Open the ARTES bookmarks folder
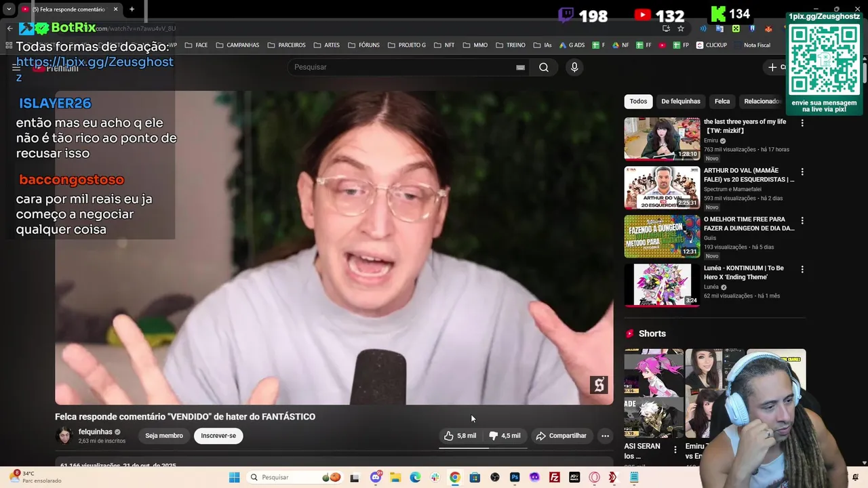Viewport: 868px width, 488px height. (326, 45)
